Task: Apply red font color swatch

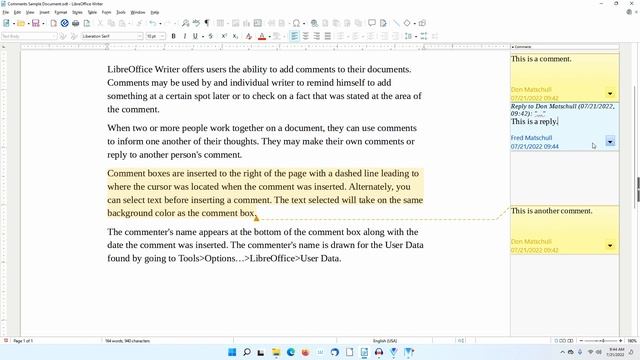Action: pos(262,36)
